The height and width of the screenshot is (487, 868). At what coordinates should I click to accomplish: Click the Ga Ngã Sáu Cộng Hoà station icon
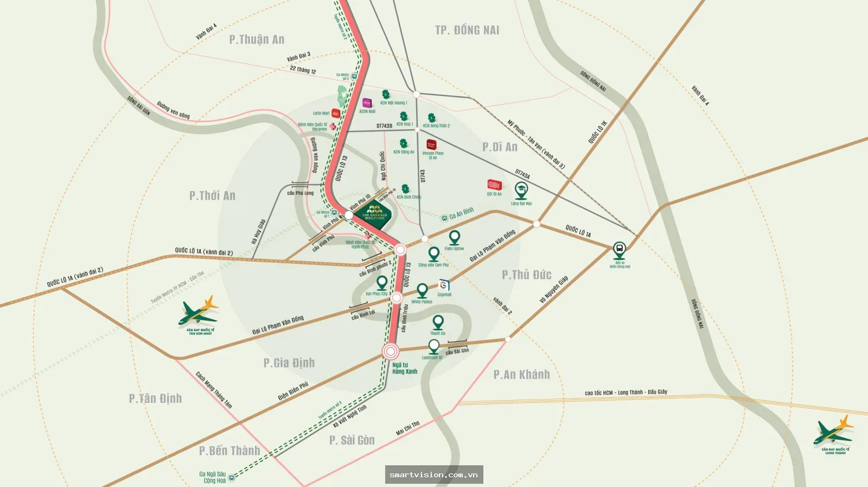(x=232, y=478)
